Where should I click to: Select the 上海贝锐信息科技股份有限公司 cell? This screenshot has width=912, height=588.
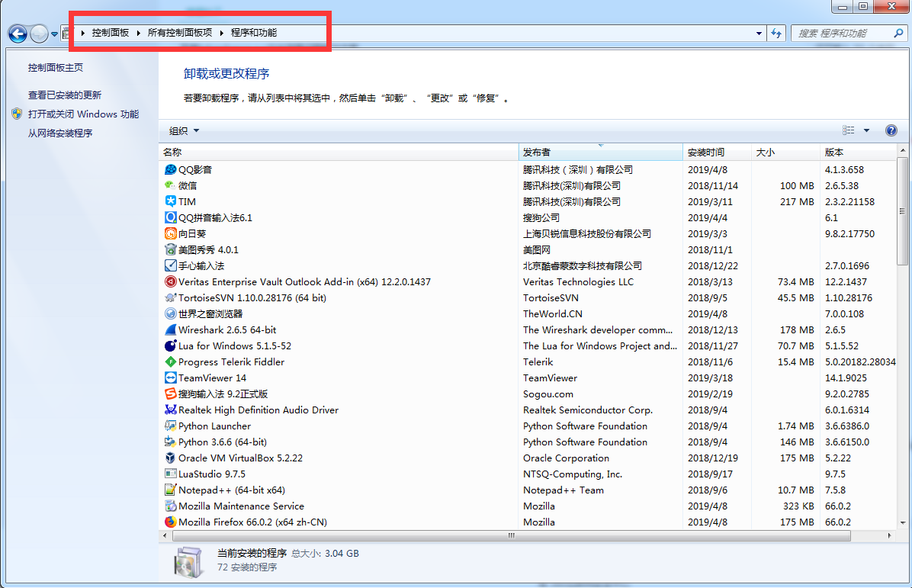click(587, 234)
